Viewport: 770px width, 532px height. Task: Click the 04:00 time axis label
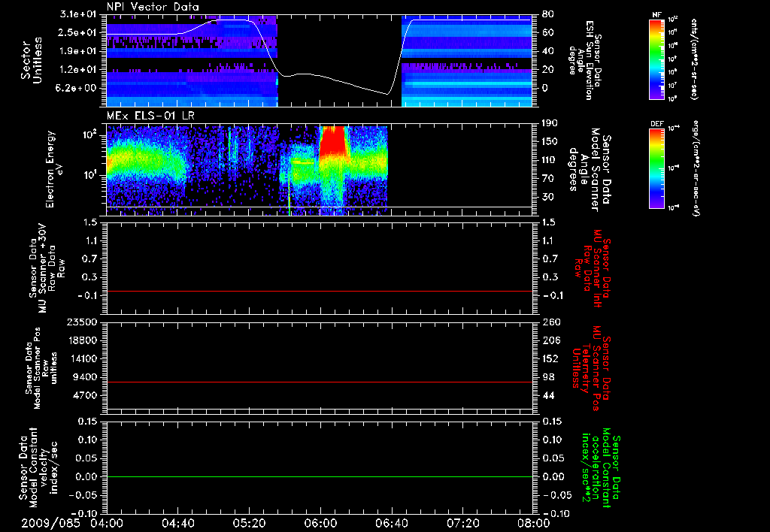[x=107, y=523]
